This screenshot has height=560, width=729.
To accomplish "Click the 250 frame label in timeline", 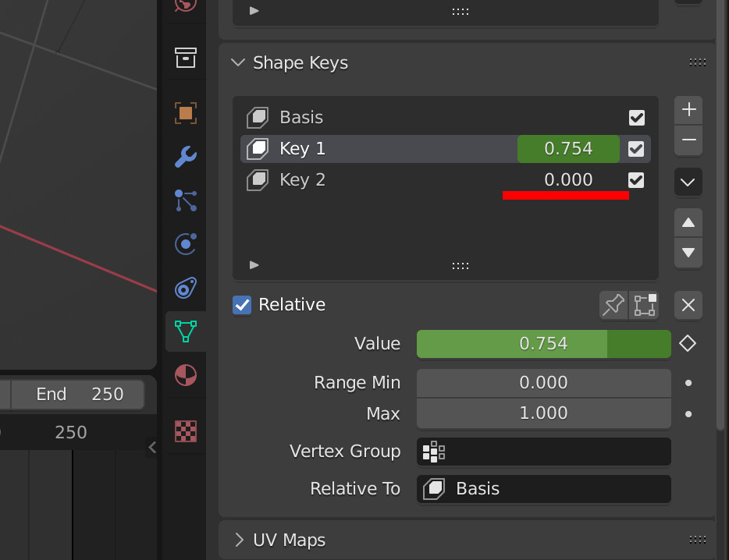I will coord(71,433).
